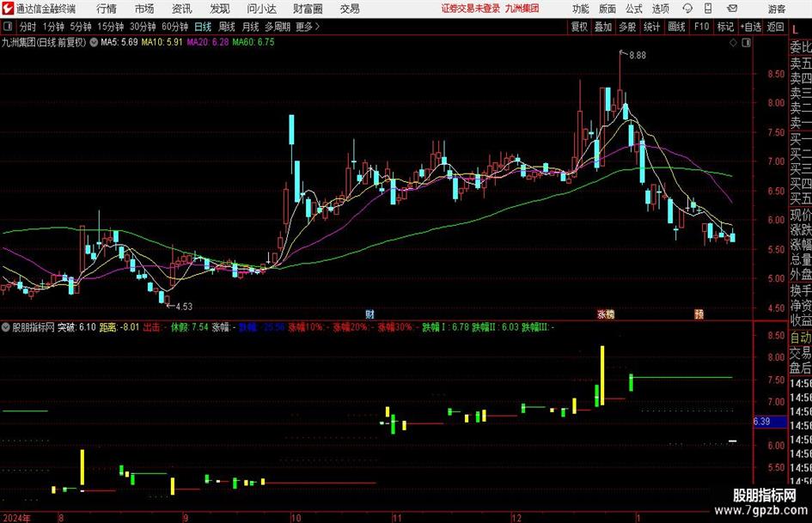This screenshot has width=812, height=523.
Task: Switch to 60分钟 period tab
Action: pos(174,27)
